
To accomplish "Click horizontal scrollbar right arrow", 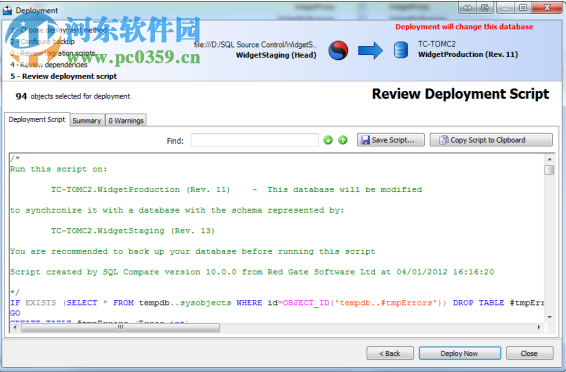I will (539, 327).
